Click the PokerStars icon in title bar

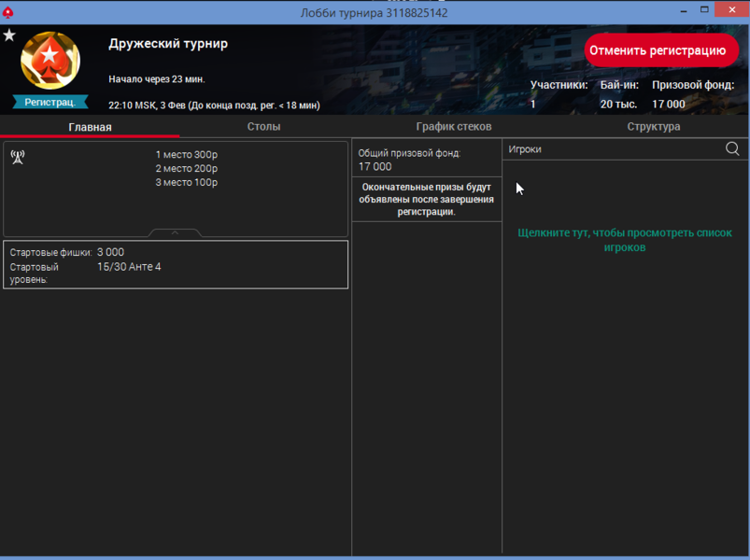click(8, 12)
